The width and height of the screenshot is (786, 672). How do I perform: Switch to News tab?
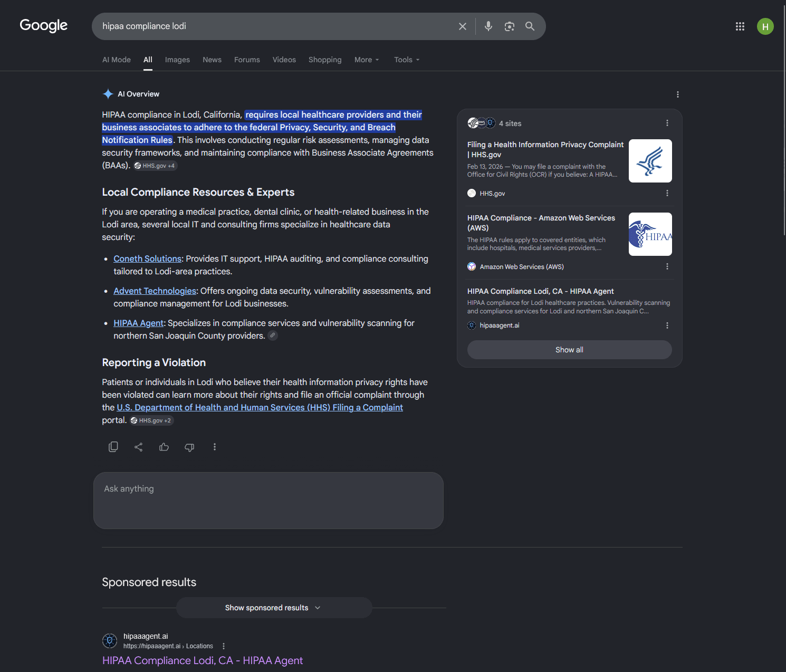212,60
